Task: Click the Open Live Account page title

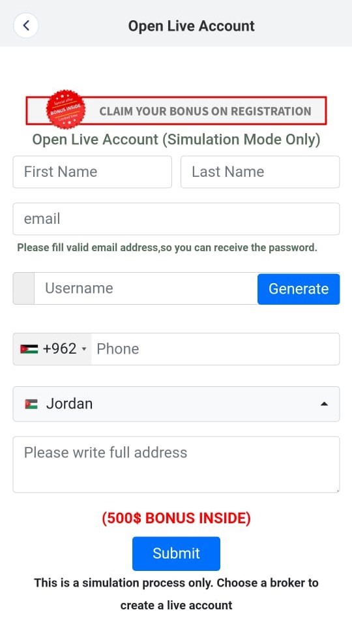Action: [x=191, y=26]
